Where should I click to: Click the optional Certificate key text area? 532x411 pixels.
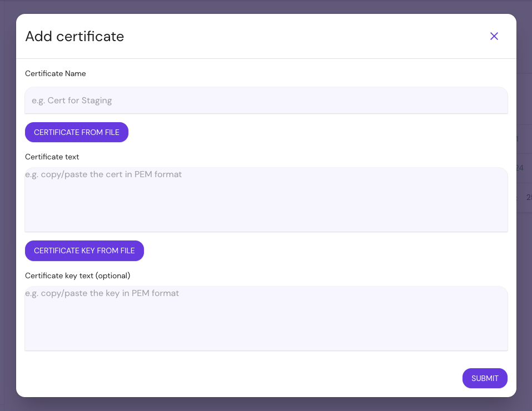266,318
